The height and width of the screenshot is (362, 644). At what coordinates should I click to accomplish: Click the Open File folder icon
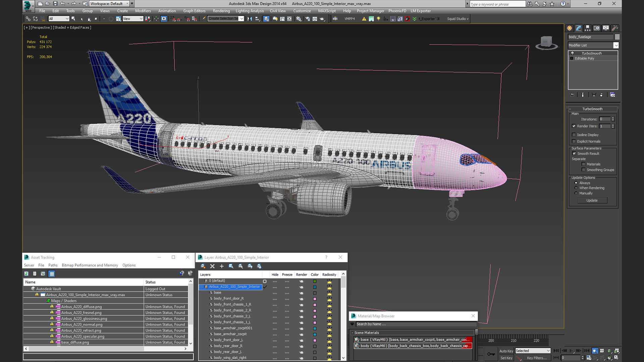[48, 4]
